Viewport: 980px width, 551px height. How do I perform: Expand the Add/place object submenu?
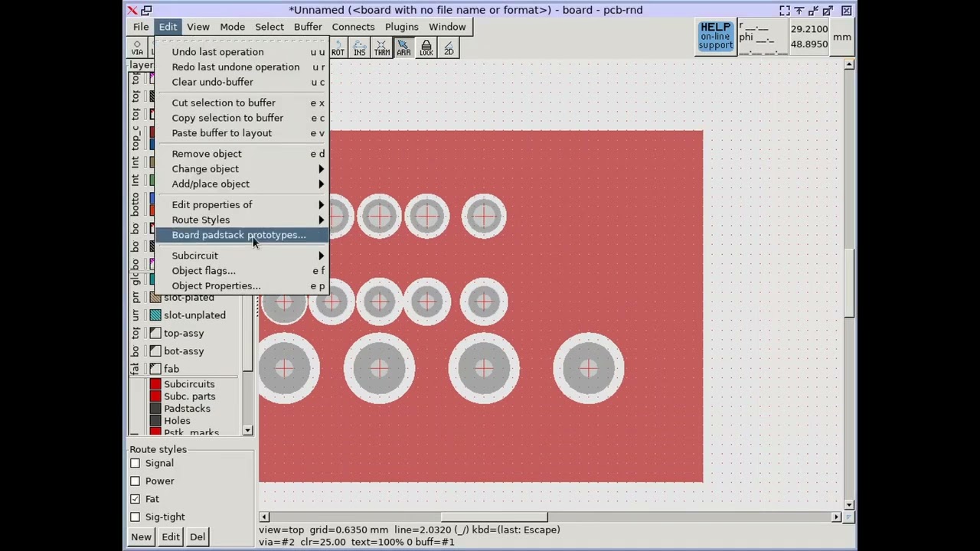coord(242,184)
